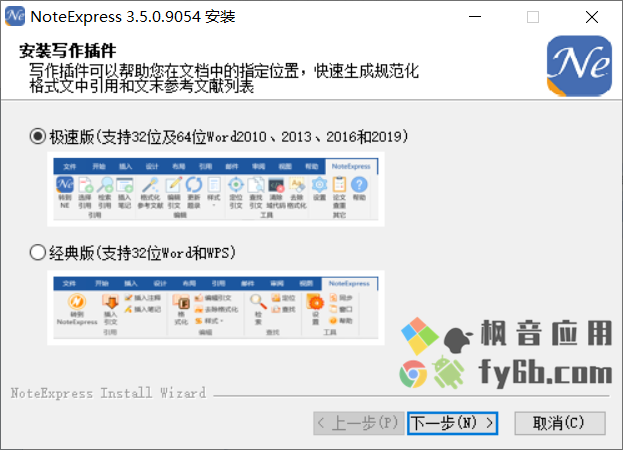Click the disabled maximize window button

(x=533, y=17)
